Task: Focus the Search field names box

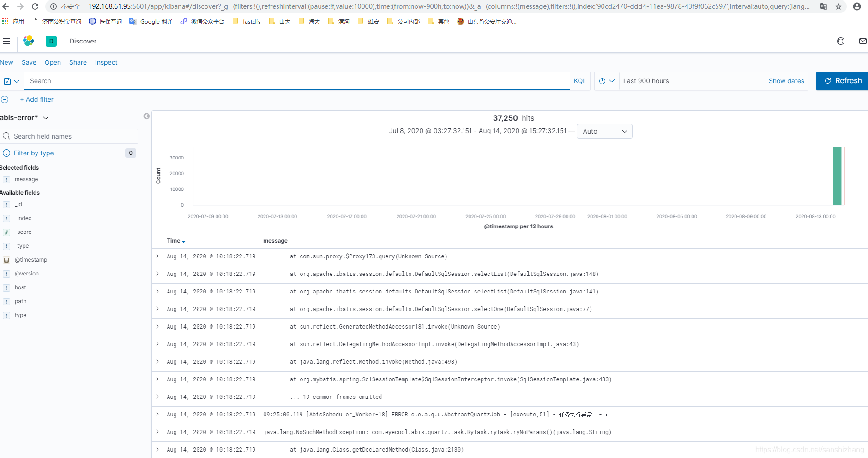Action: click(69, 136)
